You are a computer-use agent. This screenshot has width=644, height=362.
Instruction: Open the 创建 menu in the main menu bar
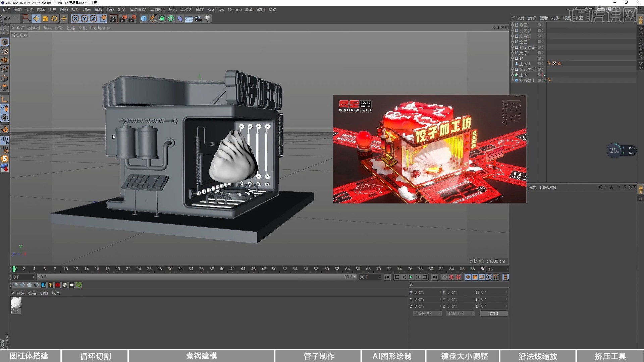(29, 10)
